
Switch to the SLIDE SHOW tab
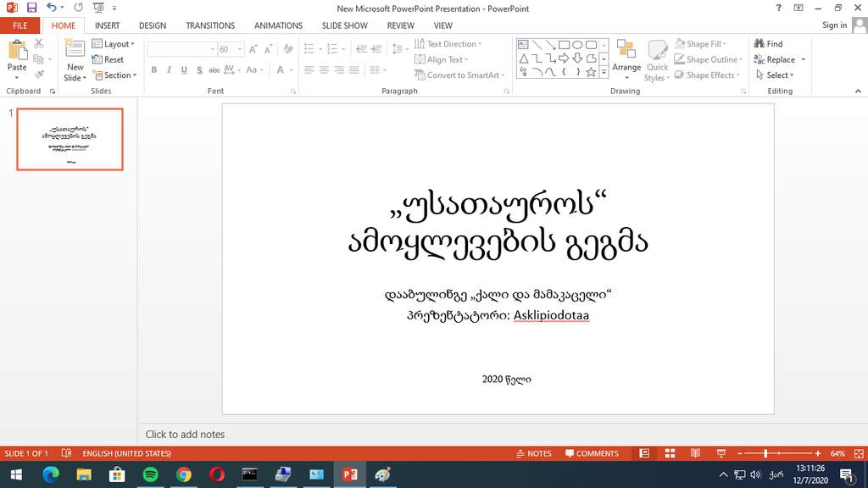[x=345, y=25]
